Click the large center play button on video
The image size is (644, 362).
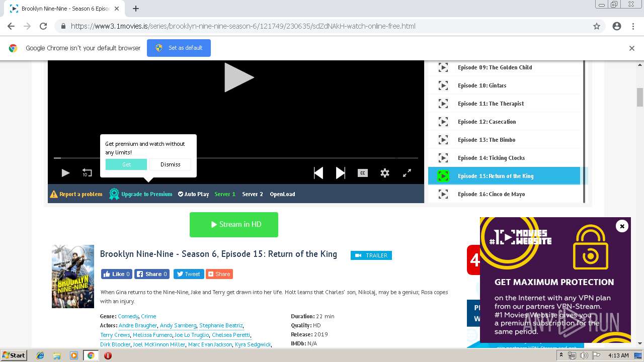click(239, 77)
